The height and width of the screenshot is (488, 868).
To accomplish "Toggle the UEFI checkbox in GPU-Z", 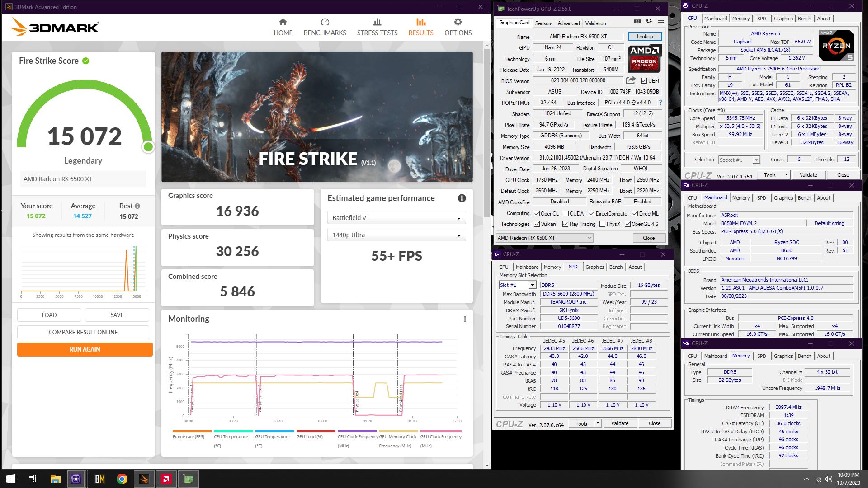I will pos(644,81).
